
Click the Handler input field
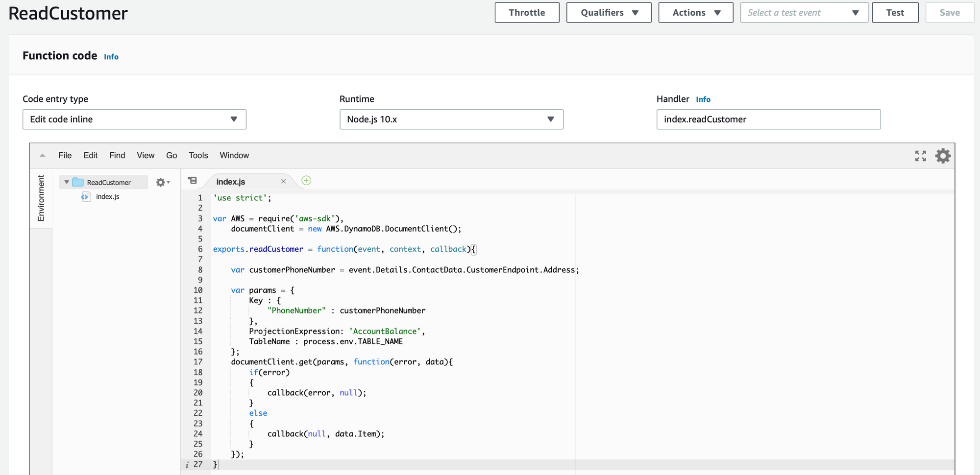coord(768,119)
